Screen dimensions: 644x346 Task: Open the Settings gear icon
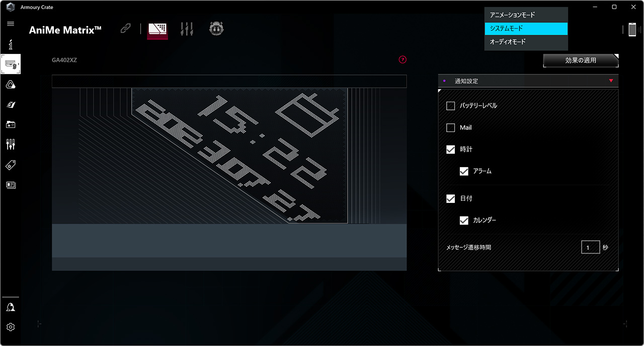click(11, 327)
